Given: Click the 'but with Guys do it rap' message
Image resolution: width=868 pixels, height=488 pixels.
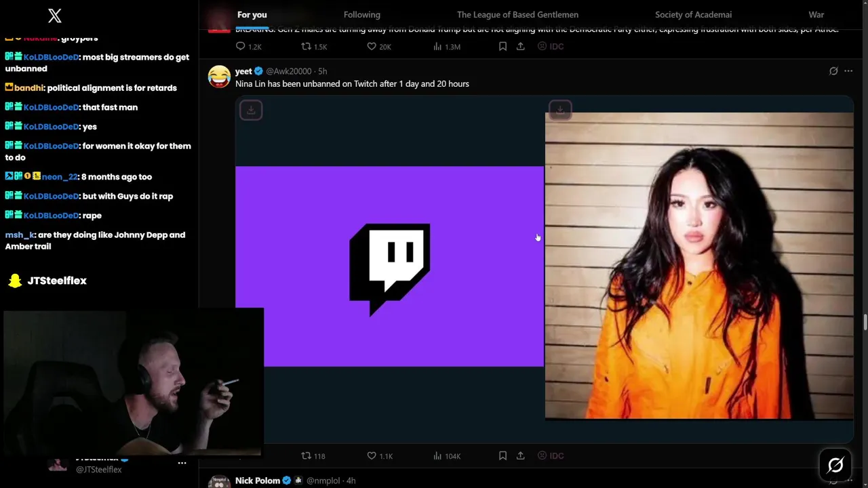Looking at the screenshot, I should [127, 197].
